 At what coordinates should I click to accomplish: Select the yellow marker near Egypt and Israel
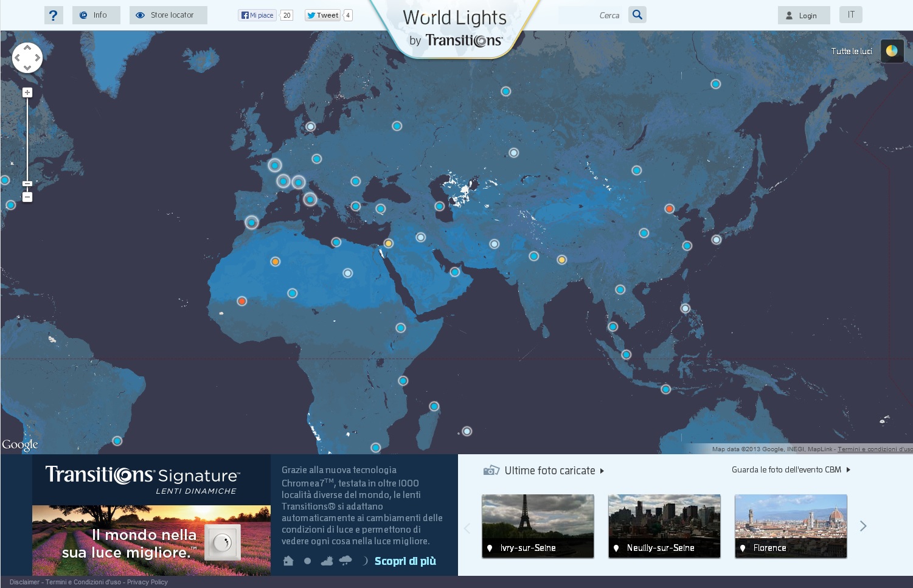tap(388, 243)
